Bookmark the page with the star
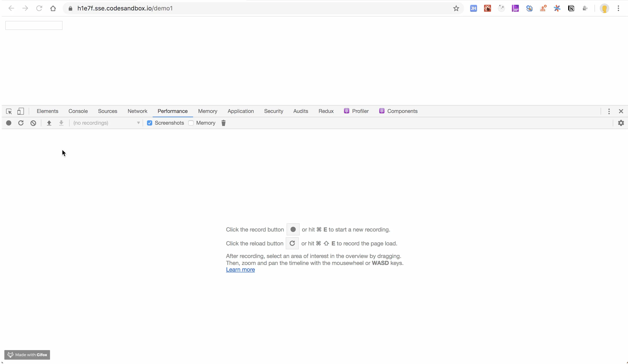628x364 pixels. 456,8
